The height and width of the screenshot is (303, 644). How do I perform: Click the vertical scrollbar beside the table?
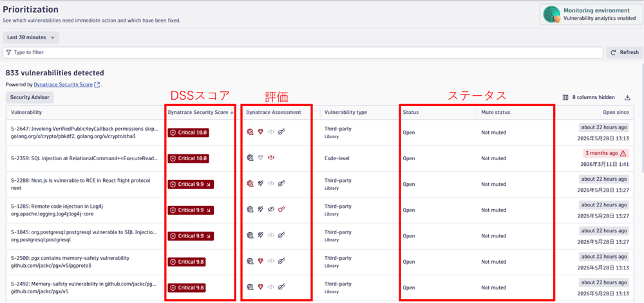[642, 119]
